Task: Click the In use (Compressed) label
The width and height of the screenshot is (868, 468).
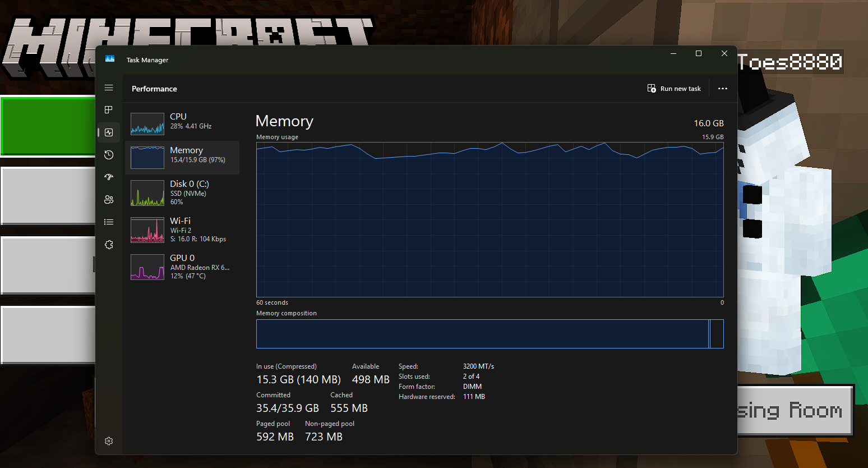Action: pos(287,366)
